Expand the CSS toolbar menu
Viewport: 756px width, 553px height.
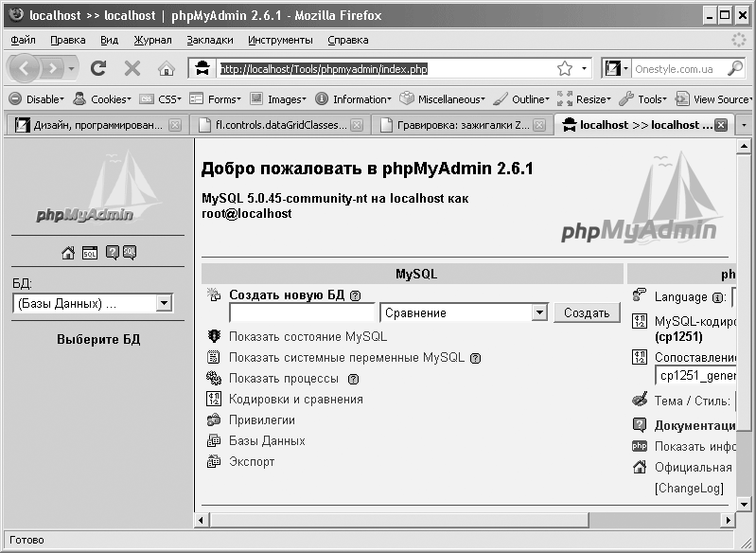click(x=161, y=98)
